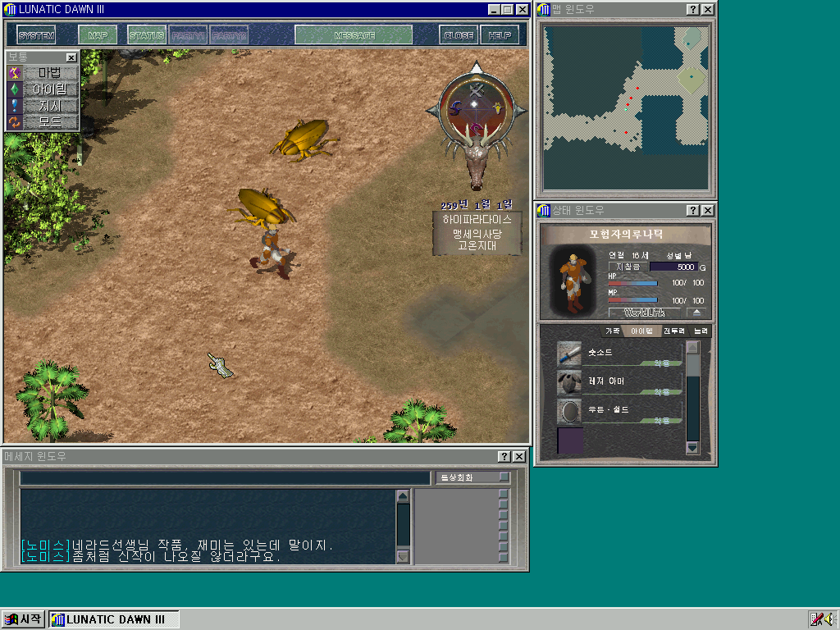Click scroll-up arrow in message log
840x630 pixels.
pyautogui.click(x=403, y=496)
